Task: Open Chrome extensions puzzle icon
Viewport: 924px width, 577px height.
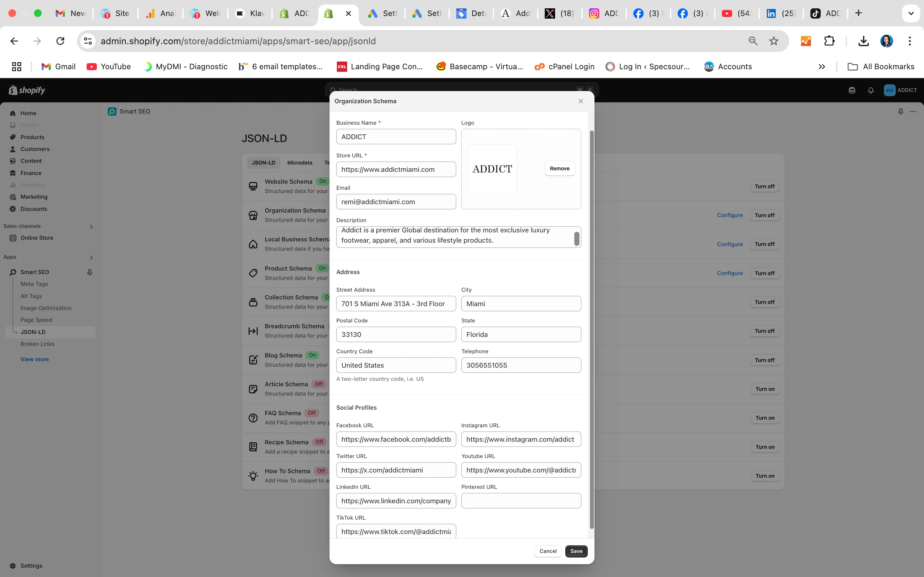Action: tap(829, 41)
